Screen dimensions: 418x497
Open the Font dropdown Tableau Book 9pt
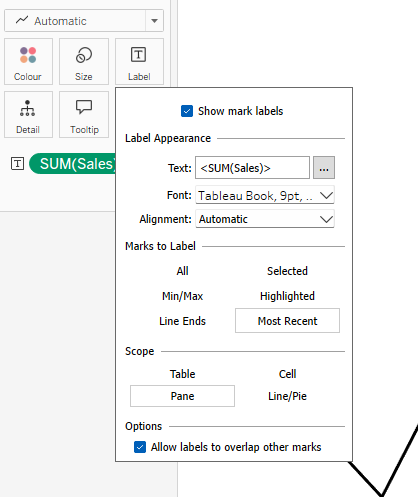[x=265, y=195]
